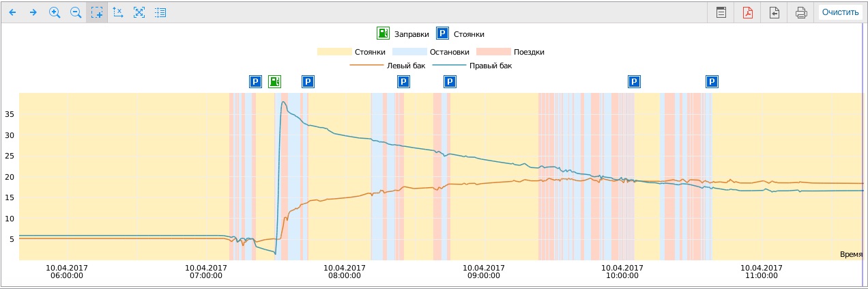Open the report sheet icon beside PDF
Screen dimensions: 868x289
(x=721, y=12)
